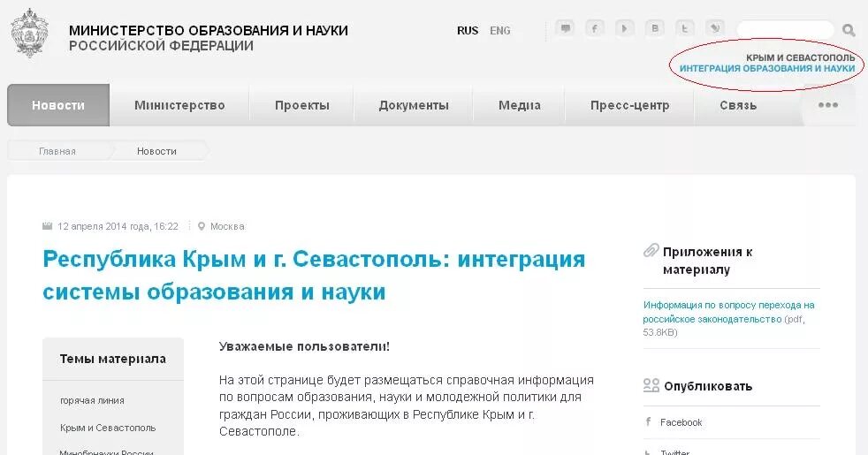The image size is (868, 455).
Task: Click the article headline 'Республика Крым и г. Севастополь'
Action: coord(314,275)
